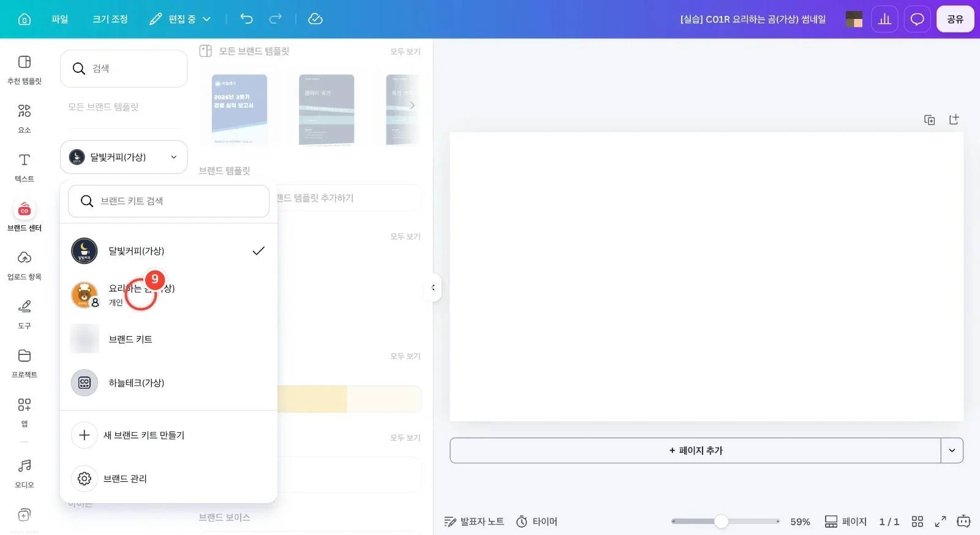Image resolution: width=980 pixels, height=535 pixels.
Task: Click the 브랜드 키트 검색 field
Action: tap(168, 201)
